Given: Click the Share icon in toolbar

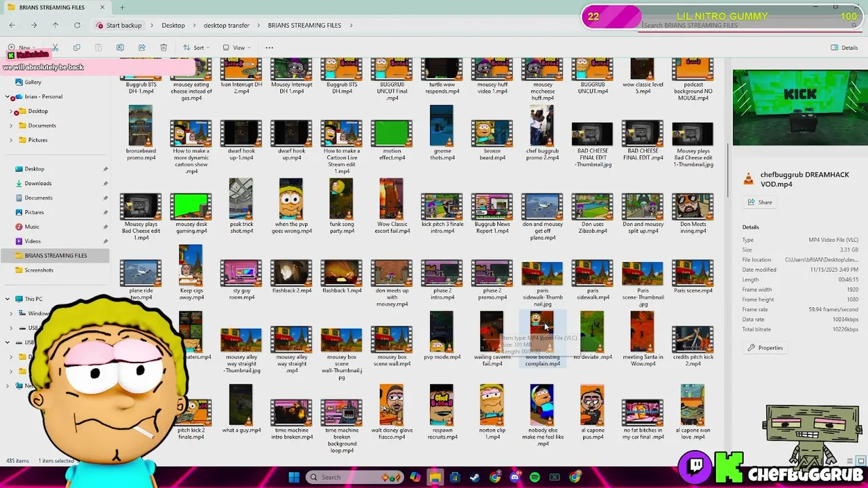Looking at the screenshot, I should click(x=142, y=47).
